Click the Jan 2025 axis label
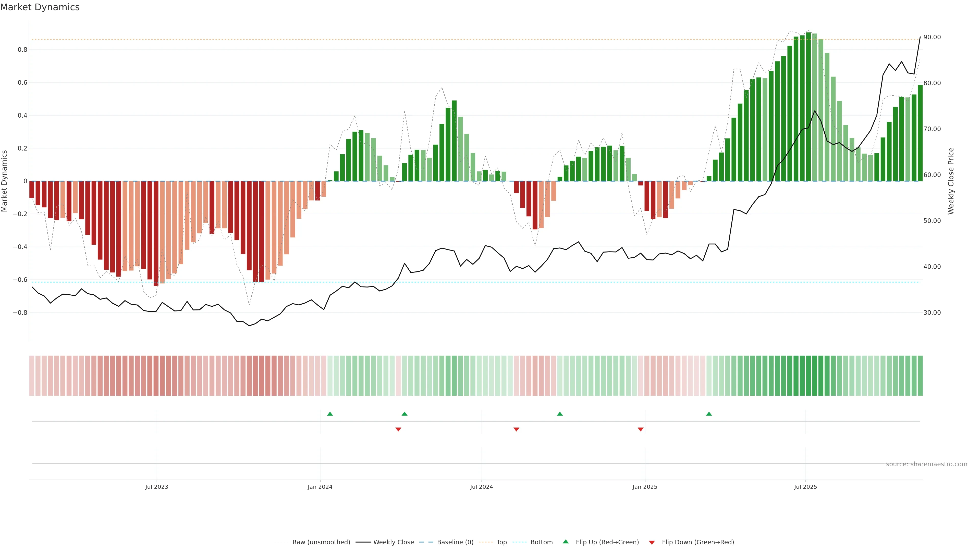980x551 pixels. tap(644, 487)
